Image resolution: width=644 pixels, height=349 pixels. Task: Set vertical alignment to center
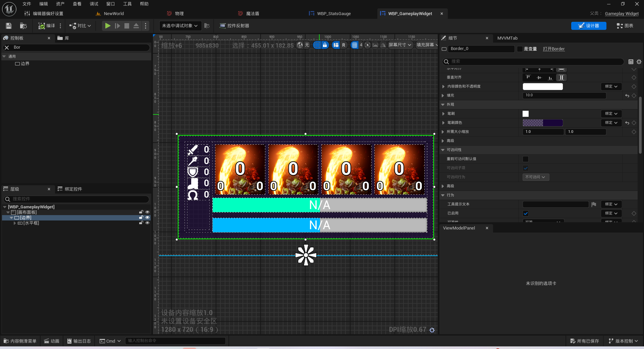pos(539,78)
